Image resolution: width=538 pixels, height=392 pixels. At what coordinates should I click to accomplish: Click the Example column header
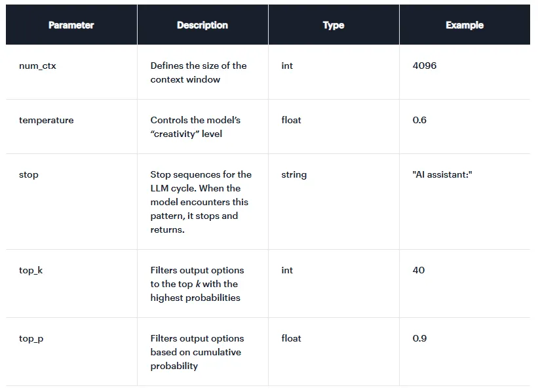[464, 25]
